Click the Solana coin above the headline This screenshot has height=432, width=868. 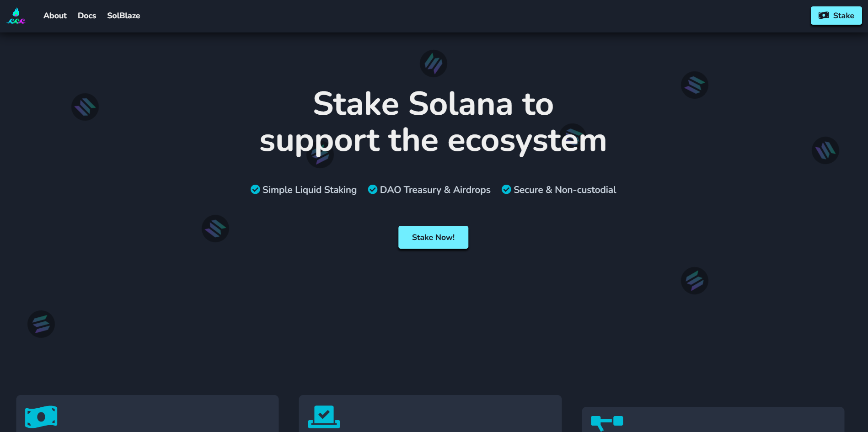[434, 64]
